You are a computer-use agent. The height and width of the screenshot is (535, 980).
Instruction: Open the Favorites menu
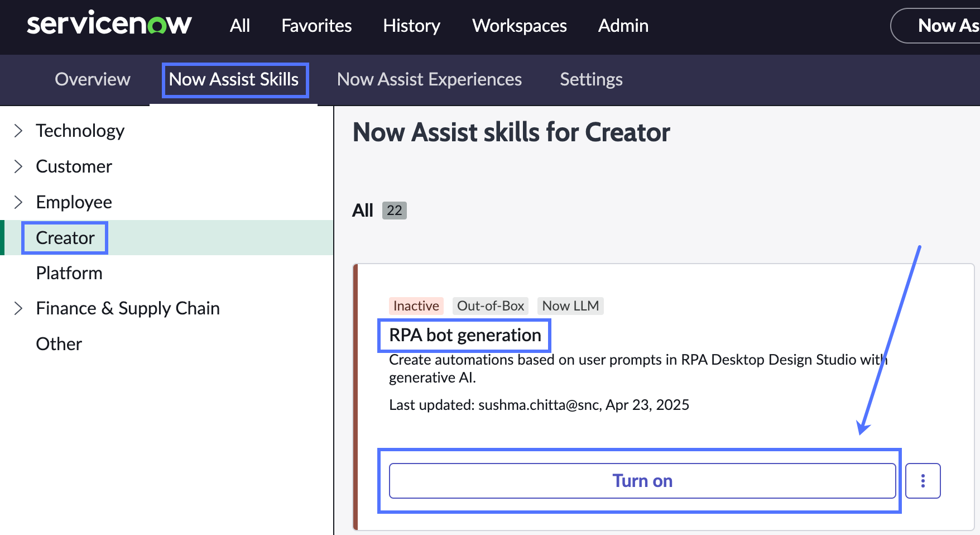click(x=316, y=26)
